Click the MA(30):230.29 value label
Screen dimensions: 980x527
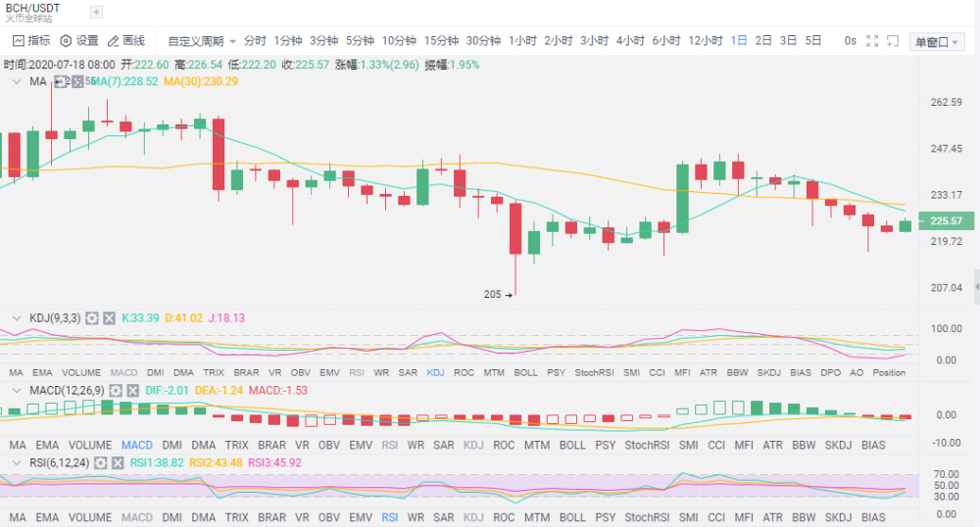[x=201, y=82]
